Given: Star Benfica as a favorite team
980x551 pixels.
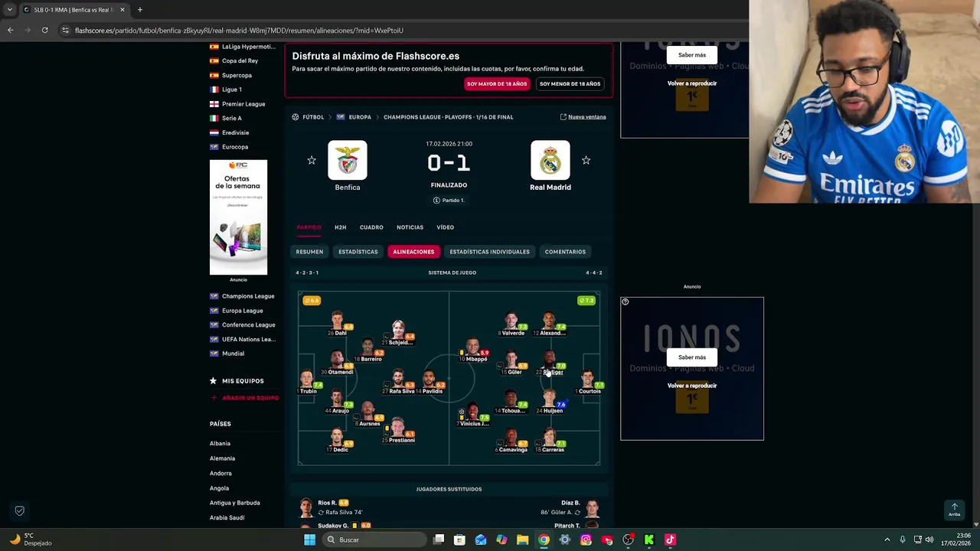Looking at the screenshot, I should [312, 160].
